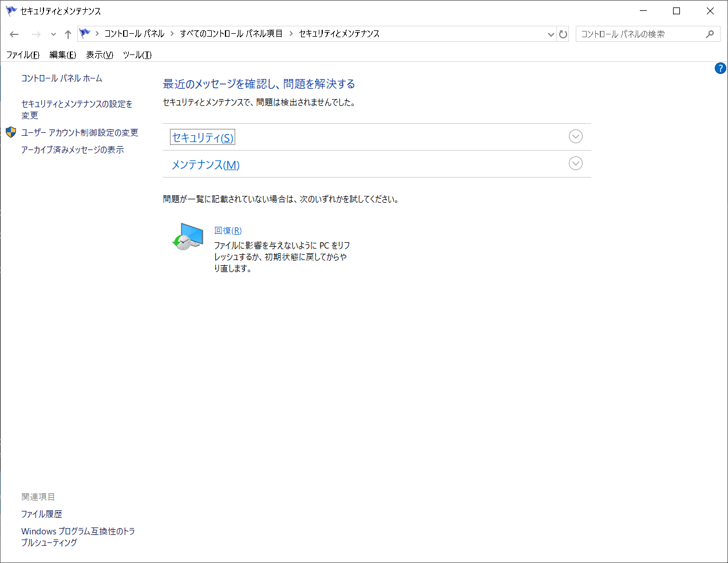
Task: Click the search magnifier icon
Action: point(710,34)
